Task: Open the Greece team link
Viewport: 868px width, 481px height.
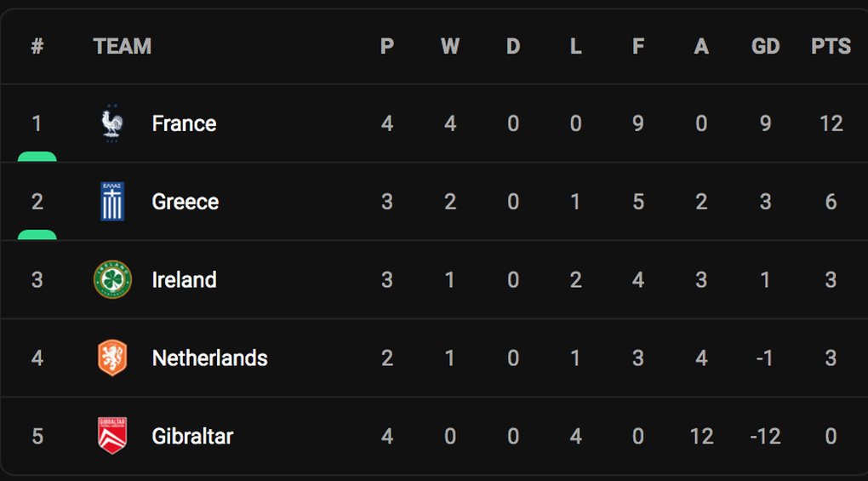Action: (186, 202)
